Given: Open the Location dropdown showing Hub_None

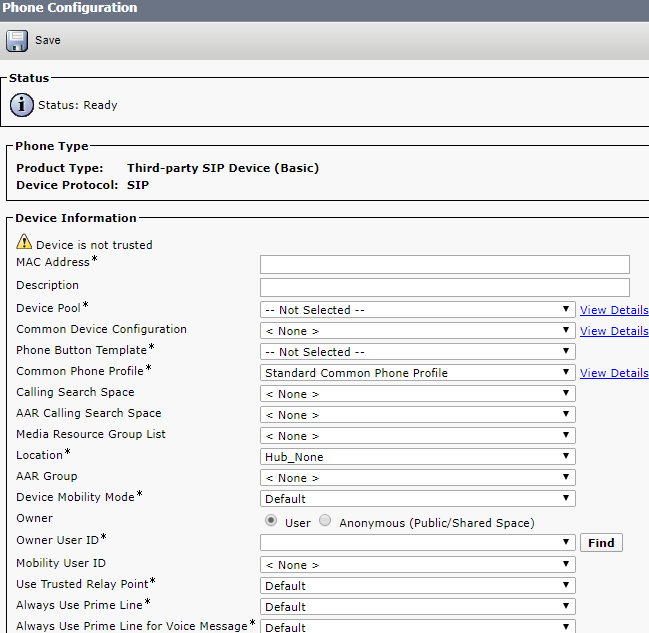Looking at the screenshot, I should click(x=417, y=457).
